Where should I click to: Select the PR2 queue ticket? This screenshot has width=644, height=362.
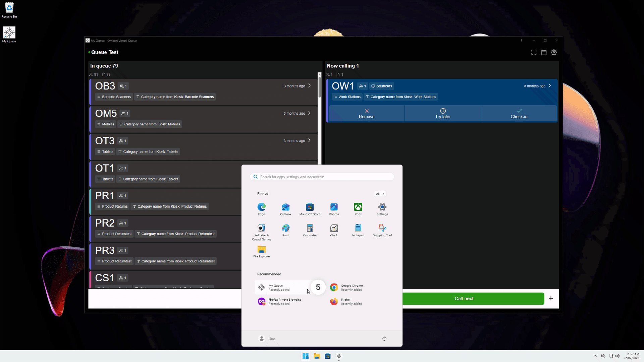(166, 229)
